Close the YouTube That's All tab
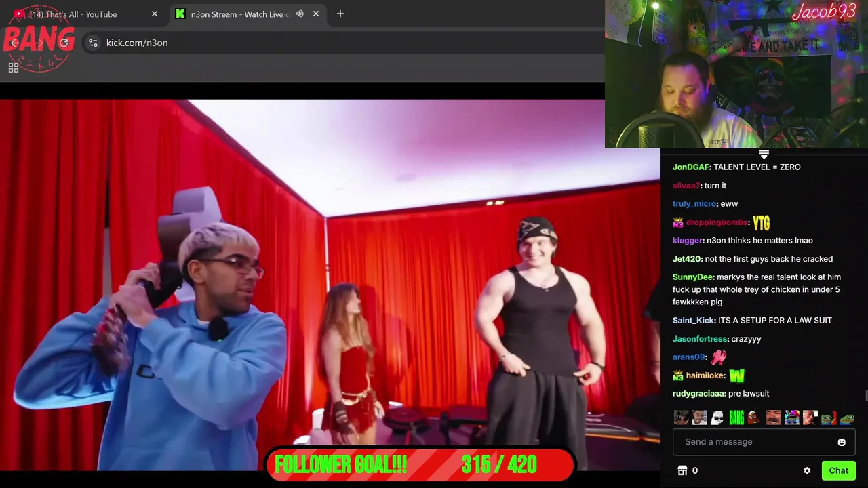This screenshot has width=868, height=488. 154,14
